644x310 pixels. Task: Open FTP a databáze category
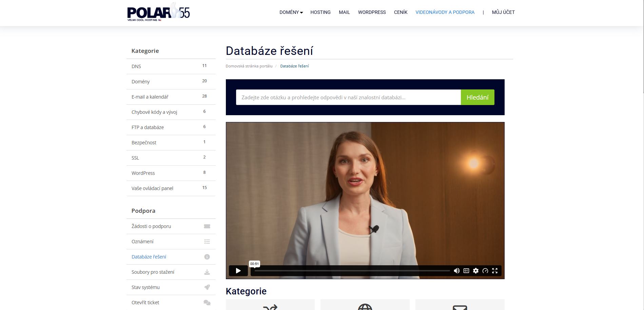click(x=171, y=127)
